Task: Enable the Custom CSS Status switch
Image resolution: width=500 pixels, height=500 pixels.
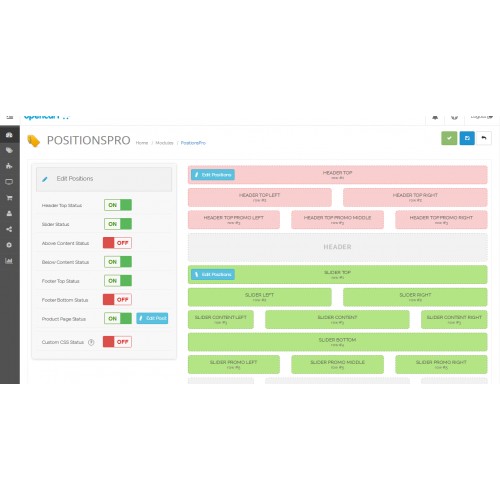Action: 117,342
